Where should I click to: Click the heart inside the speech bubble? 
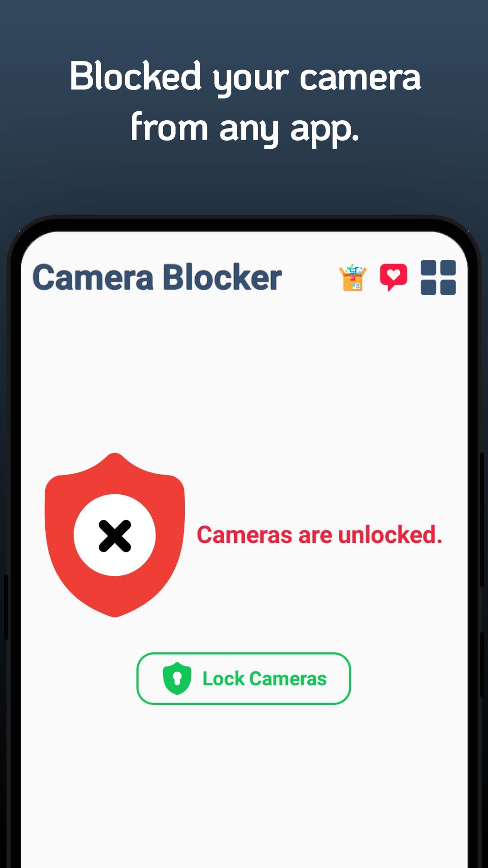click(x=394, y=274)
